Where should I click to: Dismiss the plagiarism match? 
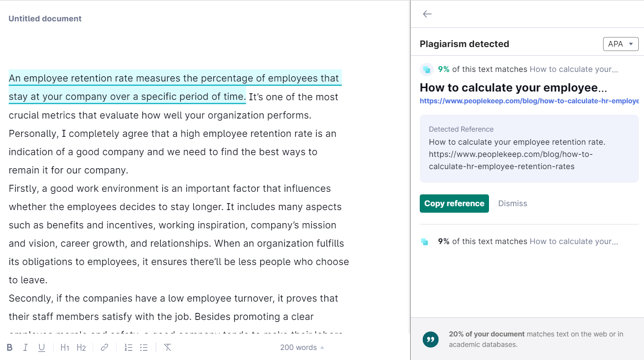pos(513,204)
